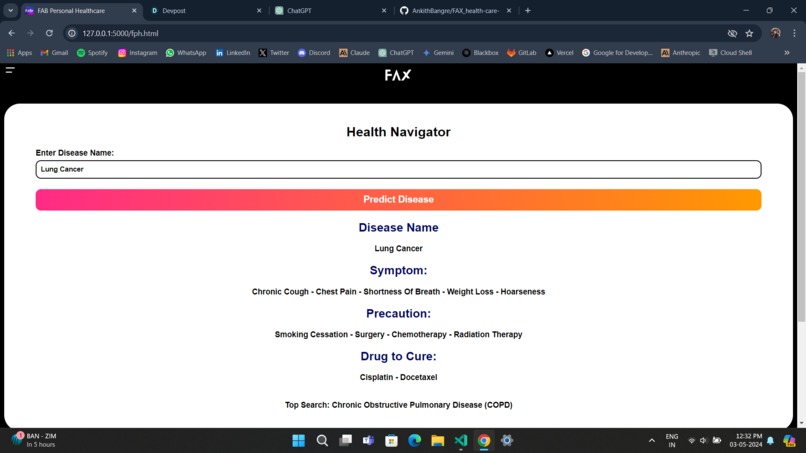Open Microsoft Store from the taskbar
Viewport: 806px width, 453px height.
tap(392, 441)
